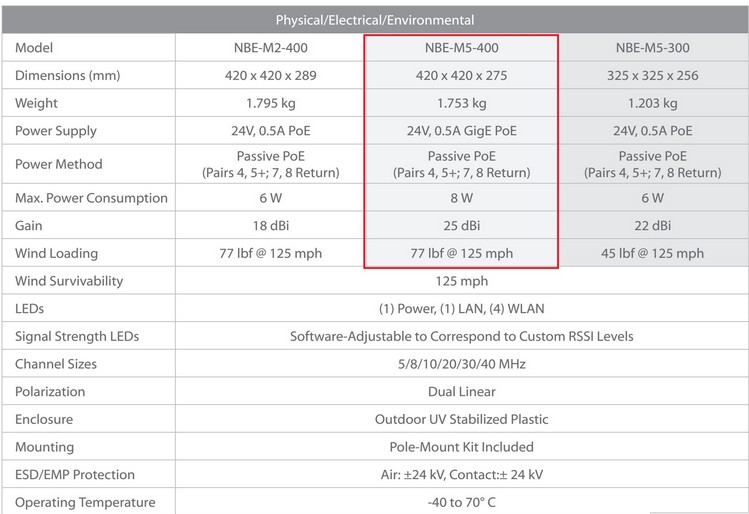Click the Dual Linear polarization value

pos(461,392)
